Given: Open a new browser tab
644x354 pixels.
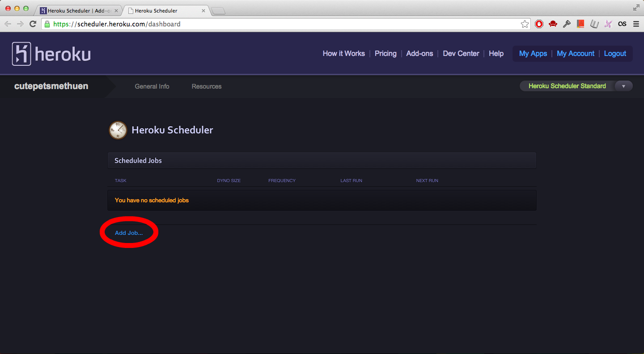Looking at the screenshot, I should tap(218, 11).
